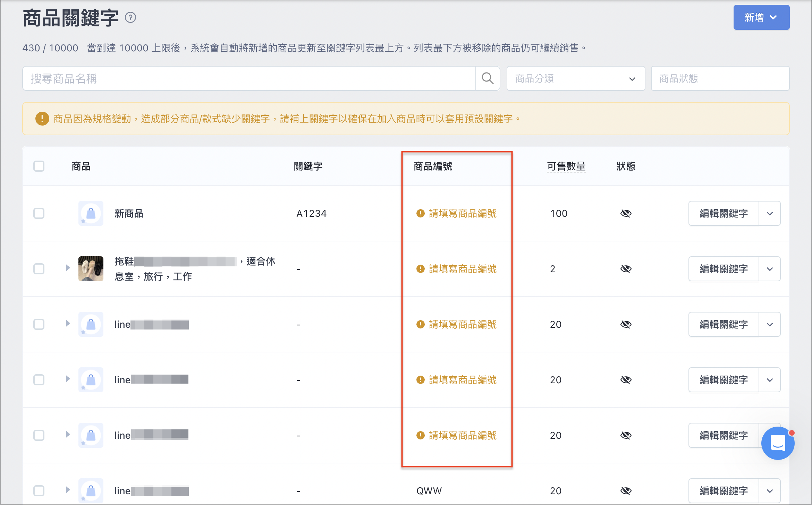Click warning icon in the orange notice banner
The width and height of the screenshot is (812, 505).
[42, 119]
